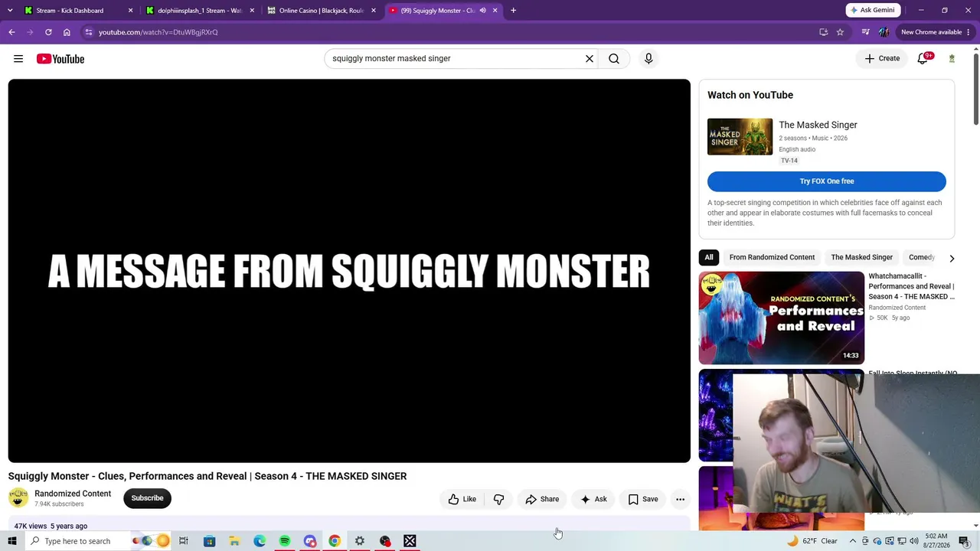
Task: Go to the YouTube home logo
Action: [60, 59]
